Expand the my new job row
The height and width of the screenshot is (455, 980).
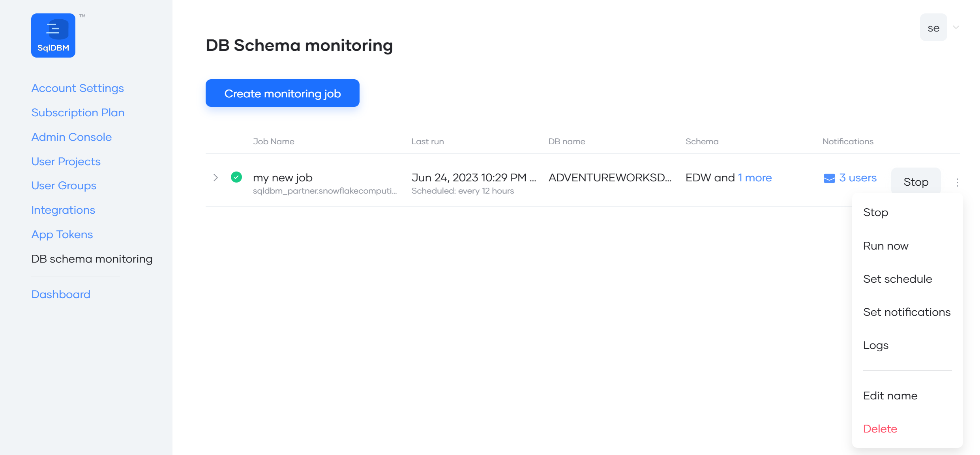[215, 177]
